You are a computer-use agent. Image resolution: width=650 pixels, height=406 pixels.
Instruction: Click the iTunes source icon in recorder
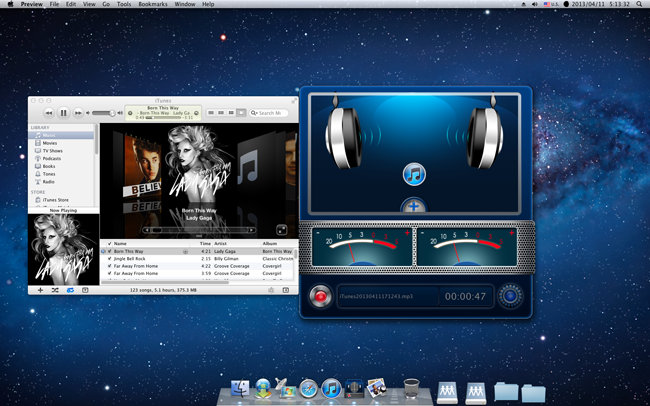click(x=414, y=174)
